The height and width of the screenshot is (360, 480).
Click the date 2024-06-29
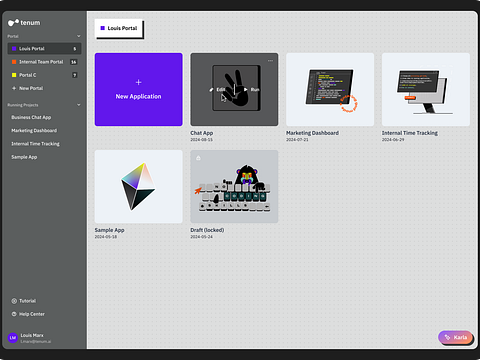pyautogui.click(x=393, y=140)
